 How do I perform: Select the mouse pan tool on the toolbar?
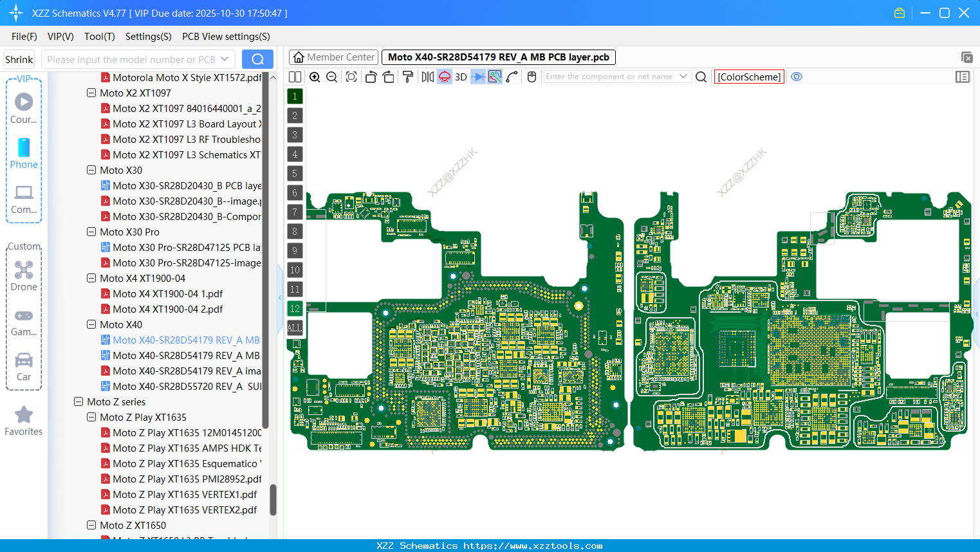tap(532, 77)
